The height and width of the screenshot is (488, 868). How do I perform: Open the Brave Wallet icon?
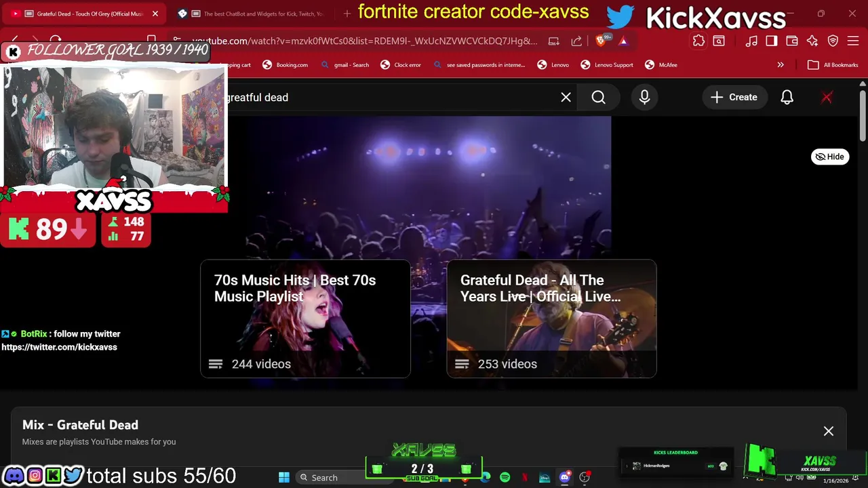tap(792, 41)
